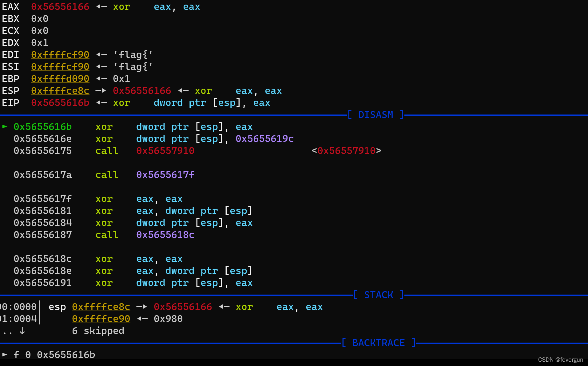Viewport: 588px width, 366px height.
Task: Click the EAX register value 0x56556166
Action: point(60,7)
